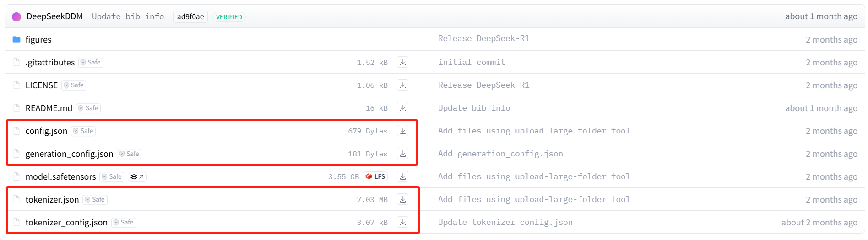Image resolution: width=868 pixels, height=240 pixels.
Task: Click Safe badge next to tokenizer_config.json
Action: click(x=124, y=222)
